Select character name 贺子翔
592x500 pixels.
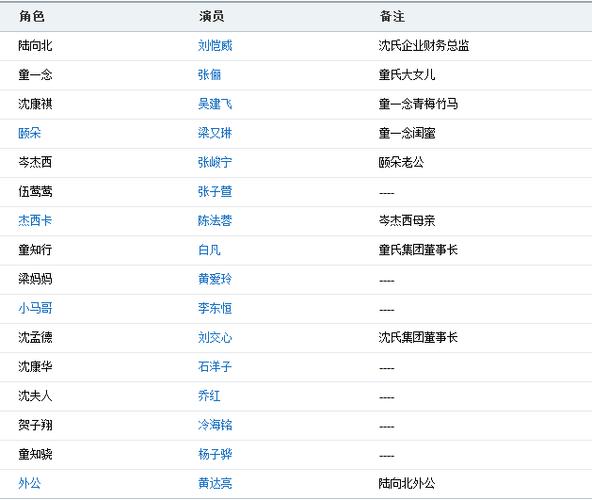click(35, 425)
